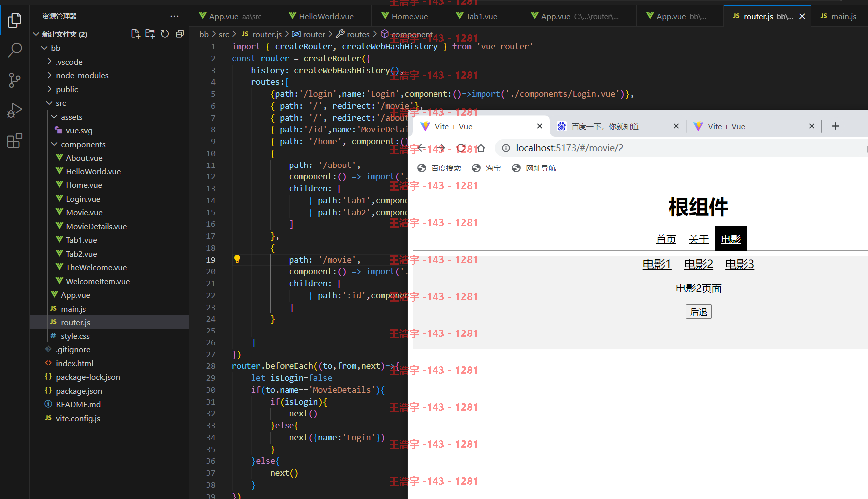Switch to the App.vue aa\src tab

pos(234,16)
